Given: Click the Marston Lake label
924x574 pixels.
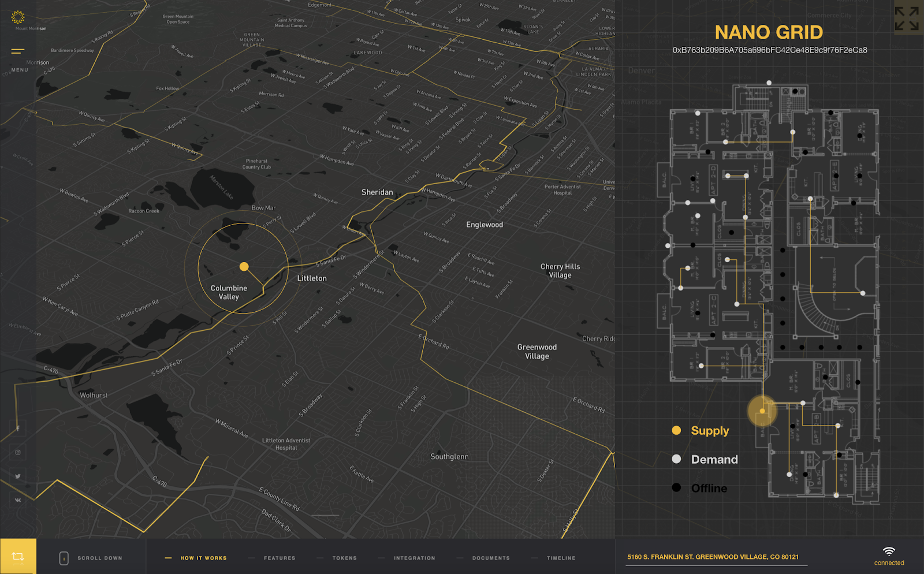Looking at the screenshot, I should coord(222,187).
